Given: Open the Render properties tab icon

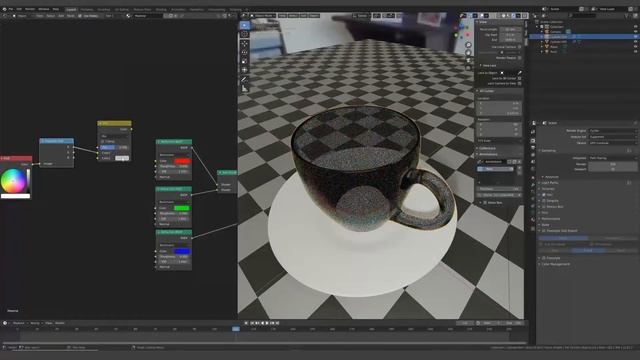Looking at the screenshot, I should [x=533, y=141].
